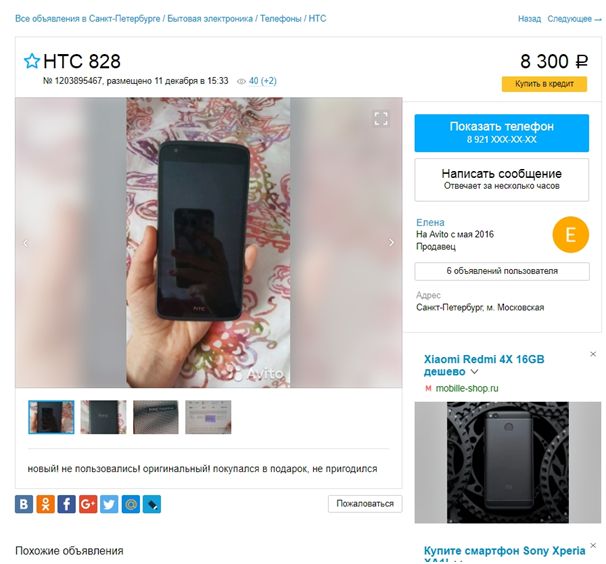Screen dimensions: 606x564
Task: Open photo in fullscreen view
Action: tap(381, 119)
